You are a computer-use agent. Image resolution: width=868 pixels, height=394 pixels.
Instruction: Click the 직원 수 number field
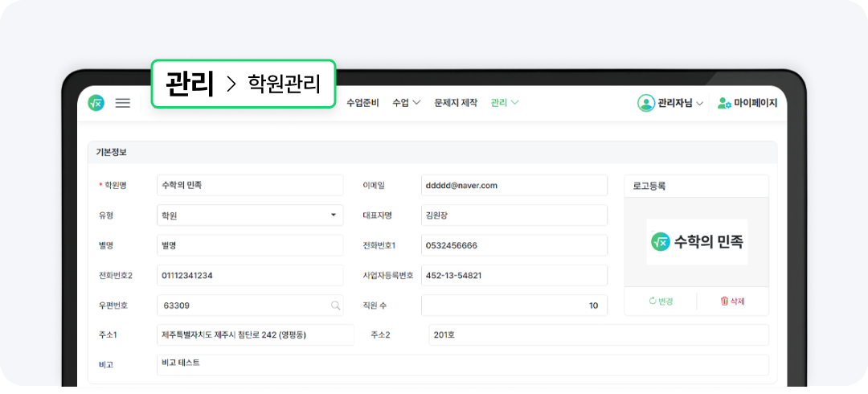[x=514, y=306]
